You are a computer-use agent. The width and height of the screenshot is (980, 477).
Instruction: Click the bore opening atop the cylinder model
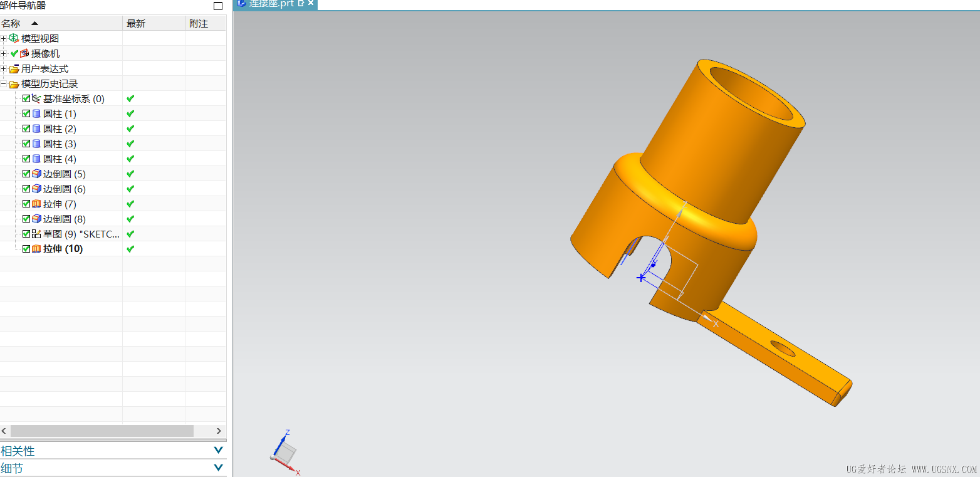pos(751,93)
